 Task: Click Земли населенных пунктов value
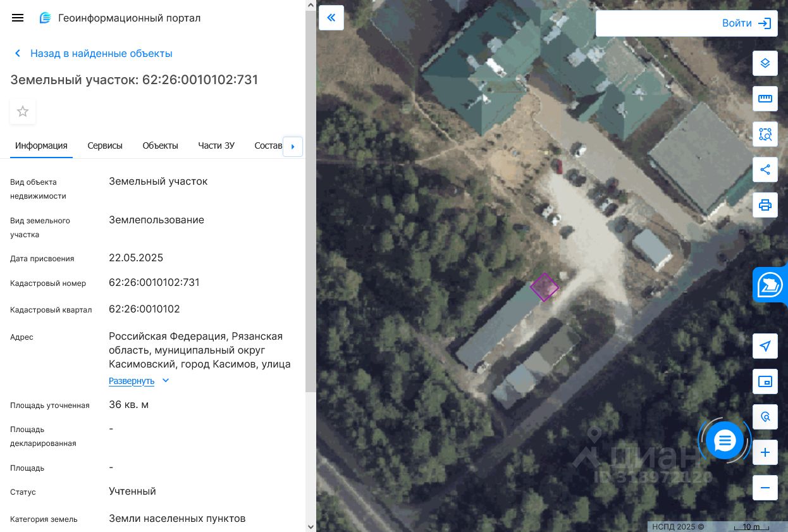pos(177,519)
